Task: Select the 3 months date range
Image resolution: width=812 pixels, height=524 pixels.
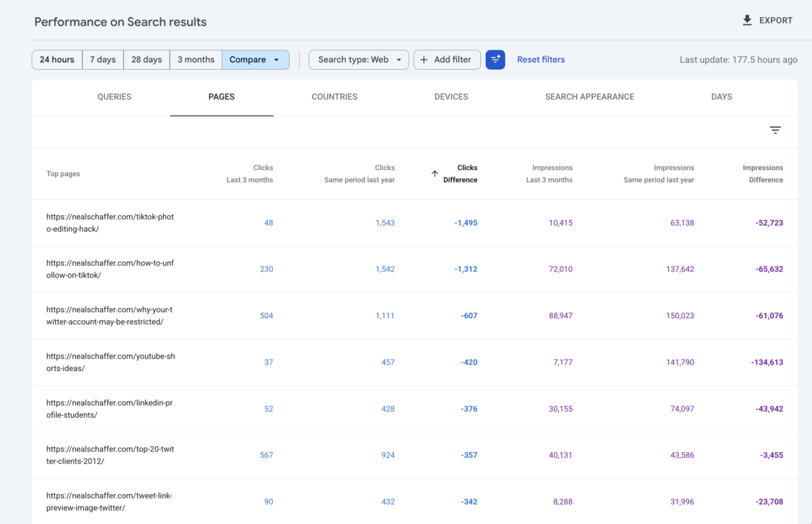Action: (196, 60)
